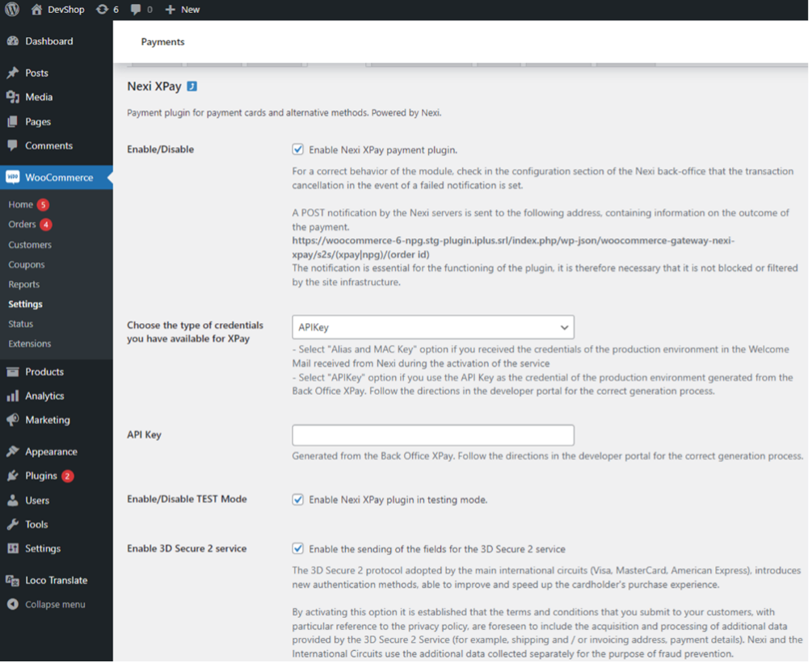This screenshot has height=663, width=812.
Task: Click the Appearance paintbrush icon
Action: 13,452
